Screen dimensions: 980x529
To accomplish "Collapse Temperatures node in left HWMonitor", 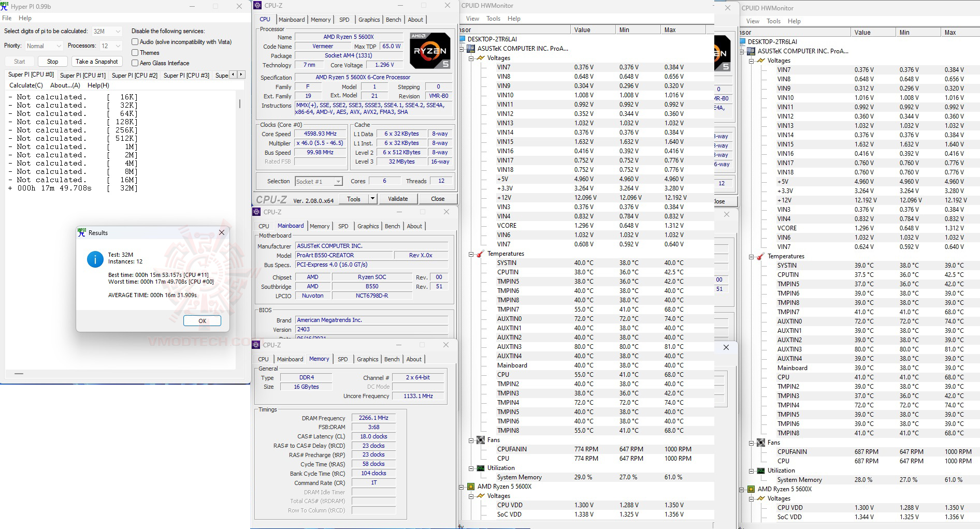I will 471,254.
